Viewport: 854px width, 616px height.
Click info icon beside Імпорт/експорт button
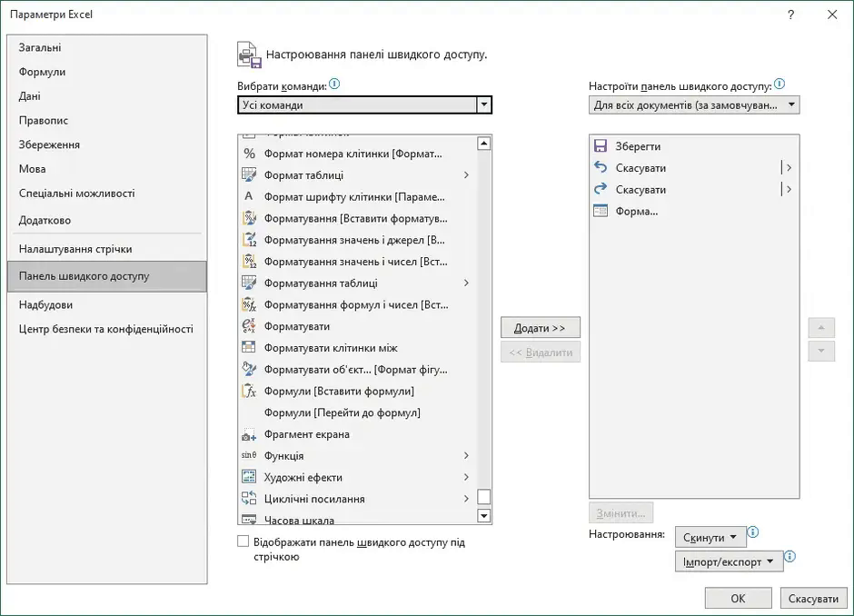[789, 556]
